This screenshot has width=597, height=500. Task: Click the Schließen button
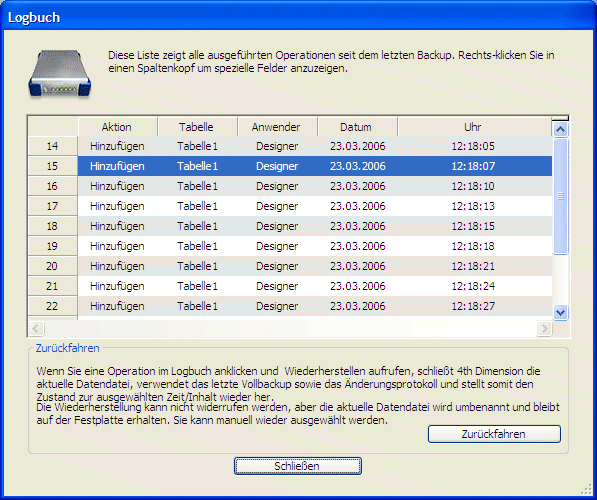(298, 466)
